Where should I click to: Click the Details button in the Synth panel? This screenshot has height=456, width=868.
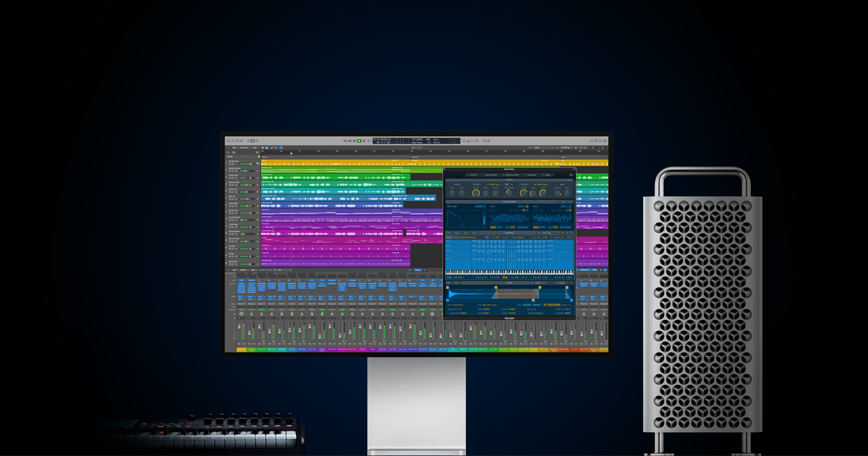pos(568,180)
